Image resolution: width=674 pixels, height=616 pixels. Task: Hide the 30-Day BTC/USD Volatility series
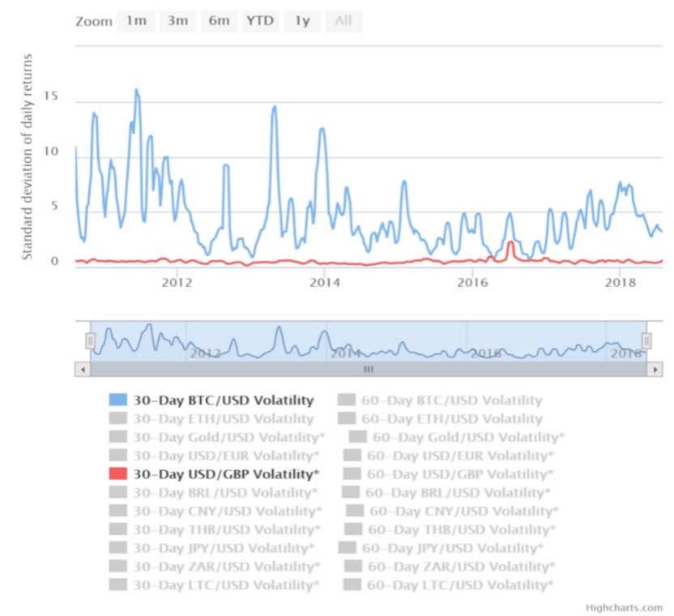(x=223, y=400)
